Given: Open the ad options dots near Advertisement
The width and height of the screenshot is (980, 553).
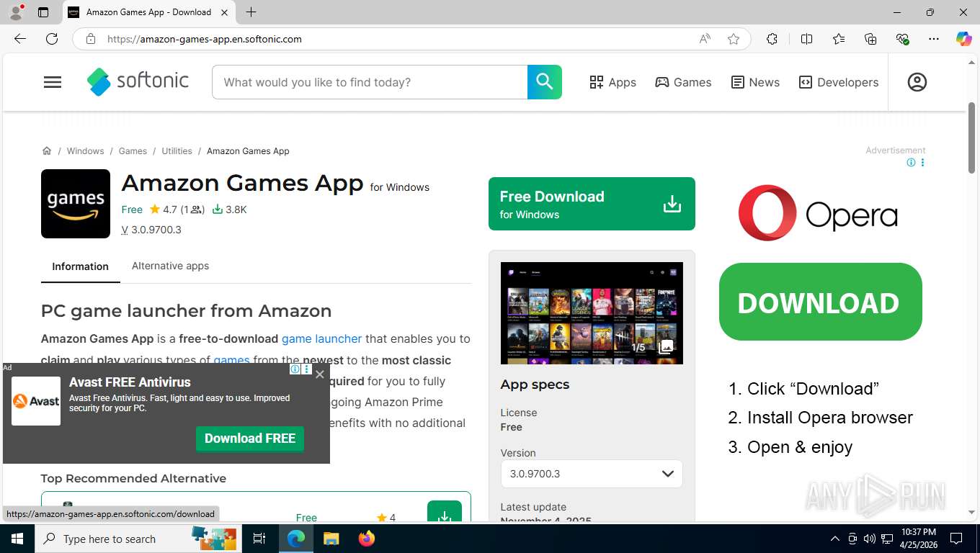Looking at the screenshot, I should (922, 163).
